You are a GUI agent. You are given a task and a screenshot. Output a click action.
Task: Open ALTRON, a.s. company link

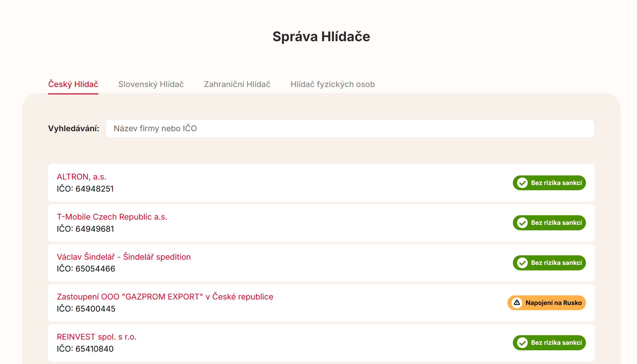coord(82,177)
